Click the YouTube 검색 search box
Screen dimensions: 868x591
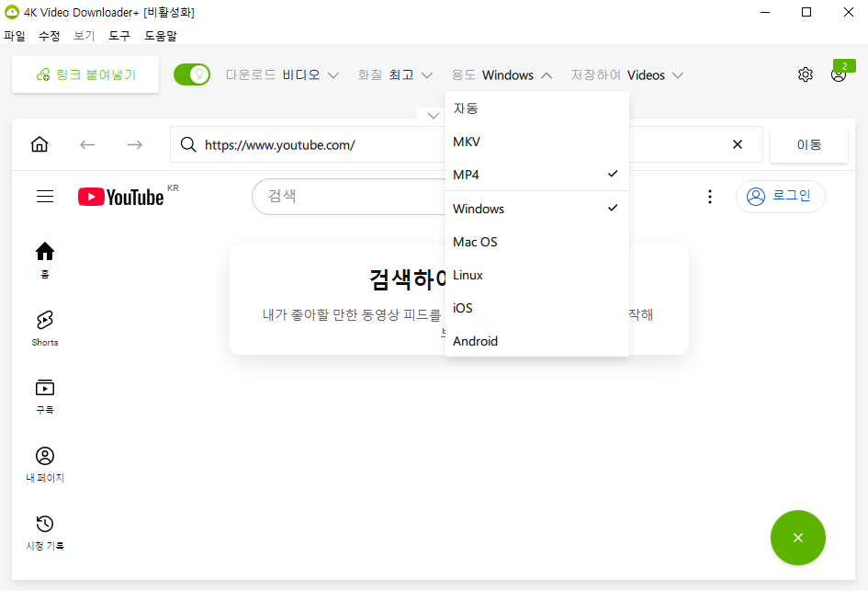coord(349,196)
